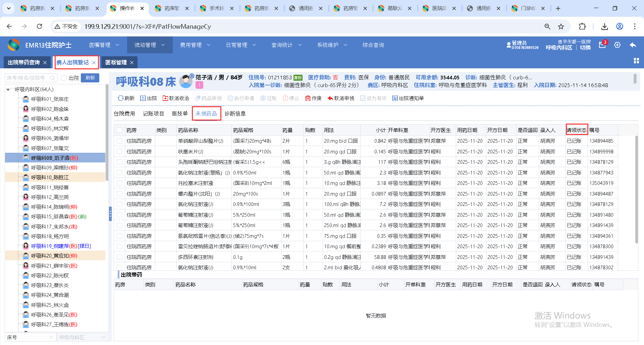Click the sidebar collapse handle beside the patient tree
644x345 pixels.
click(x=110, y=214)
